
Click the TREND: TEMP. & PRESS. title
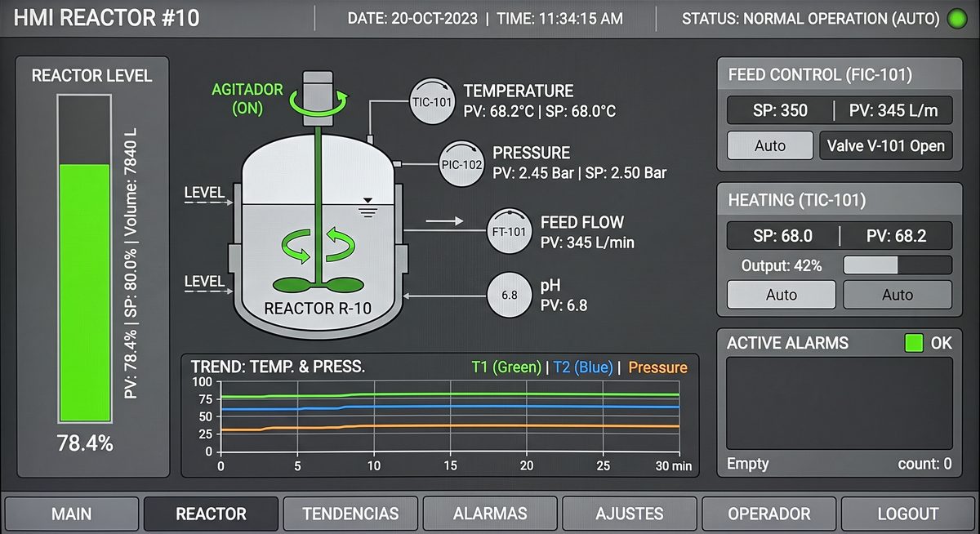[278, 367]
